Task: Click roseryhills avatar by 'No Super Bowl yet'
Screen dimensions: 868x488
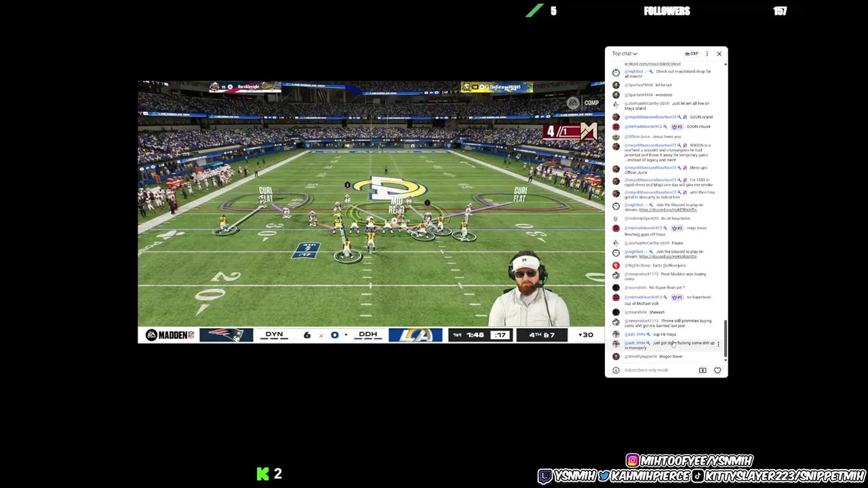Action: tap(616, 288)
